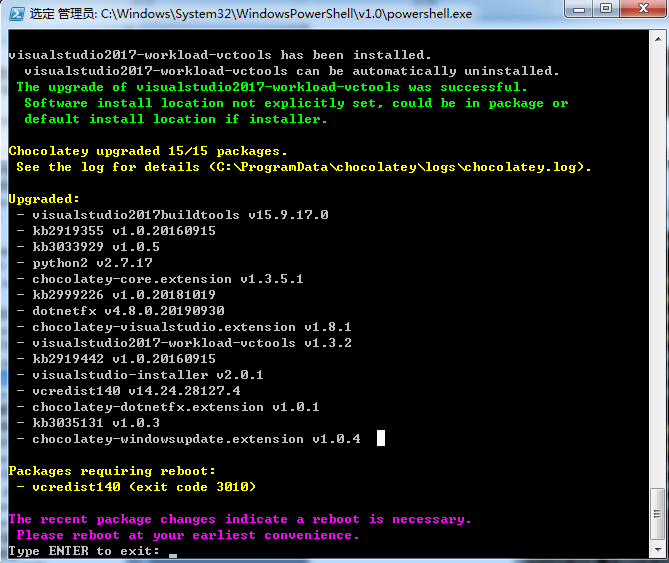Click the vcredist140 v14.24.28127.4 line
This screenshot has width=669, height=563.
(x=128, y=391)
